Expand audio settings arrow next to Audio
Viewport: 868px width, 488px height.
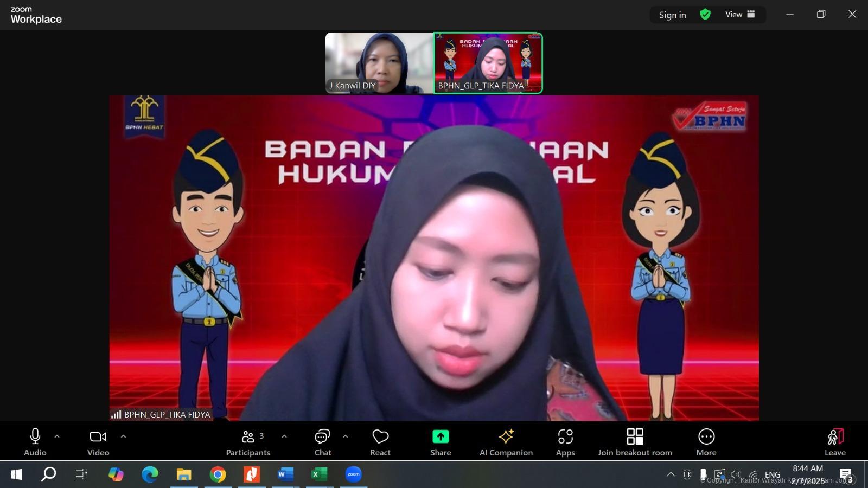pos(57,436)
